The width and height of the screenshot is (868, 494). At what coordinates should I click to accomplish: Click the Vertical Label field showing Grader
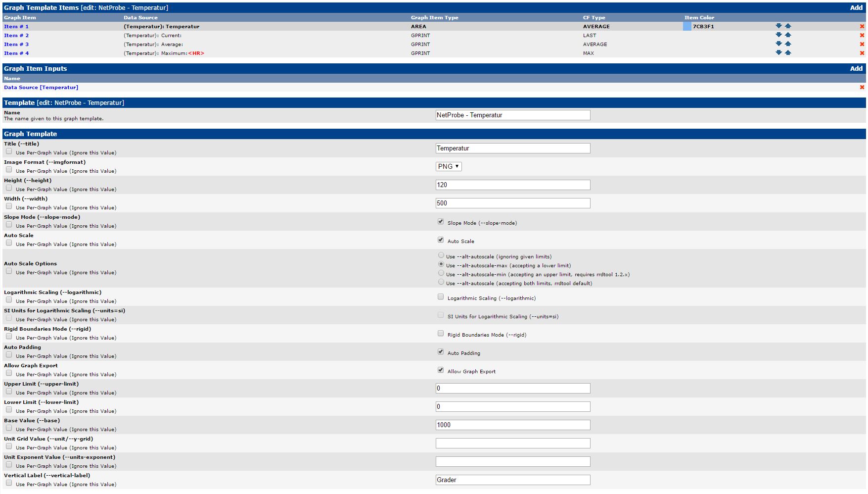point(513,480)
